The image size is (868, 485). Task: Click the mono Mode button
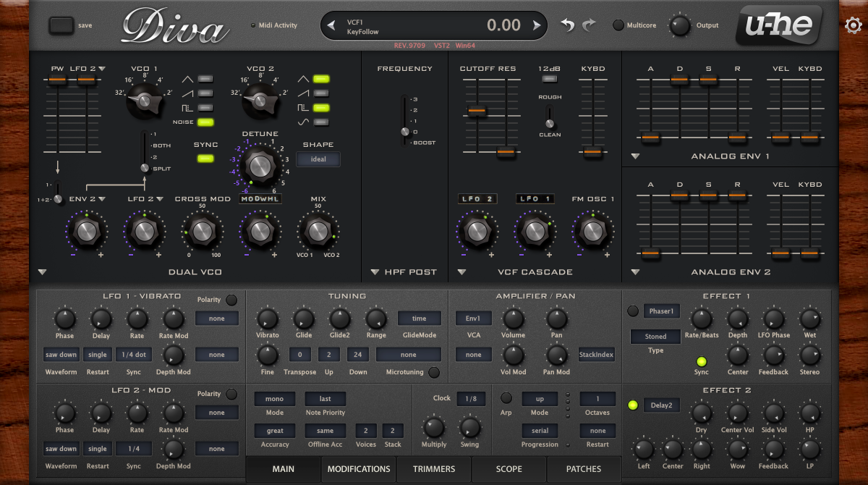point(275,398)
